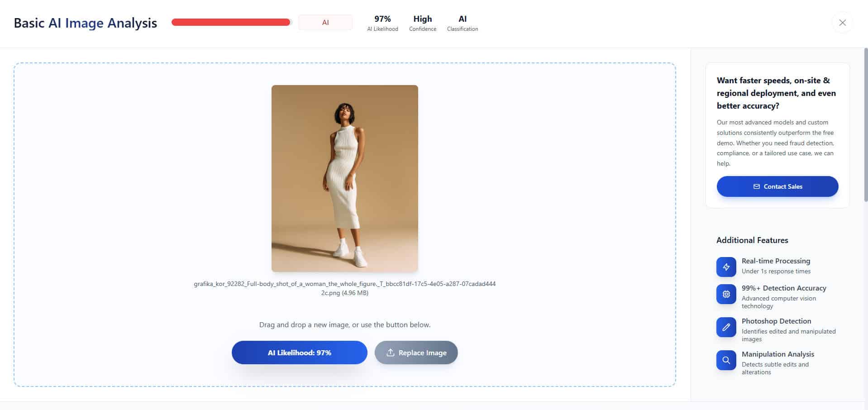Click the Real-time Processing lightning icon
Viewport: 868px width, 410px height.
(x=726, y=267)
